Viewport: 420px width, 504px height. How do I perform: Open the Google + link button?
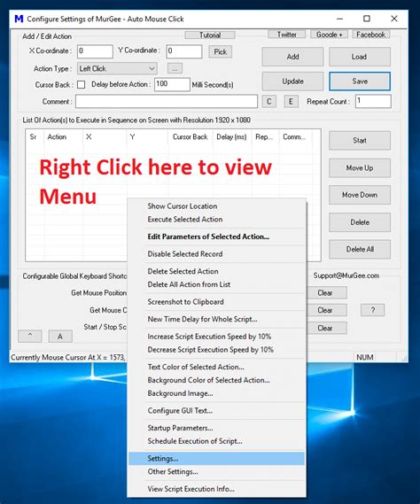pyautogui.click(x=329, y=35)
